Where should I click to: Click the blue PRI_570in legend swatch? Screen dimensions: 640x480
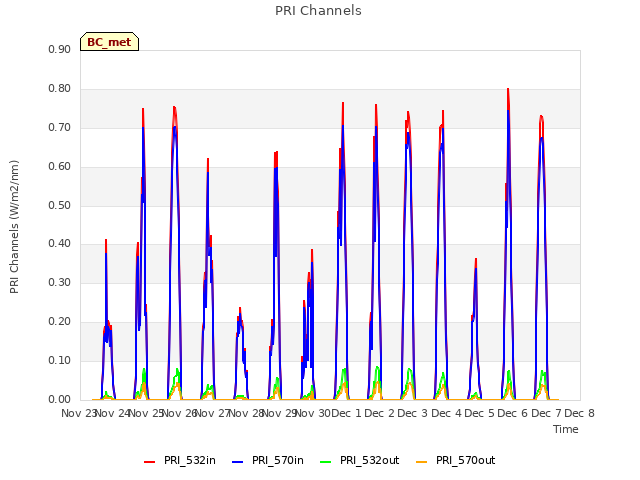238,461
